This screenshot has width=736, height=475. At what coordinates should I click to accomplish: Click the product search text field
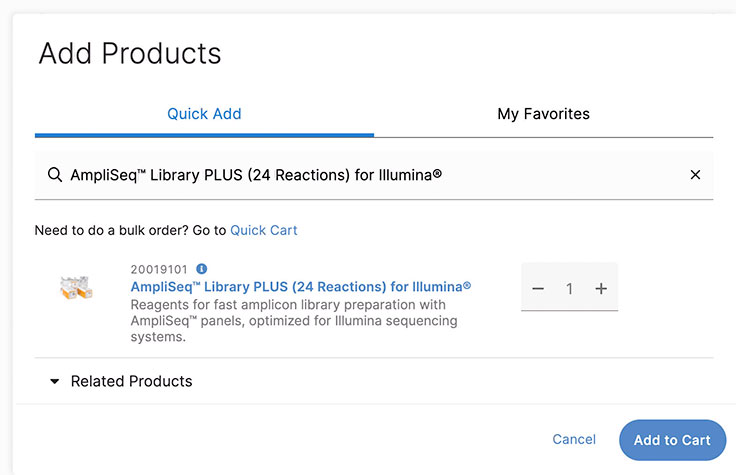pyautogui.click(x=370, y=175)
